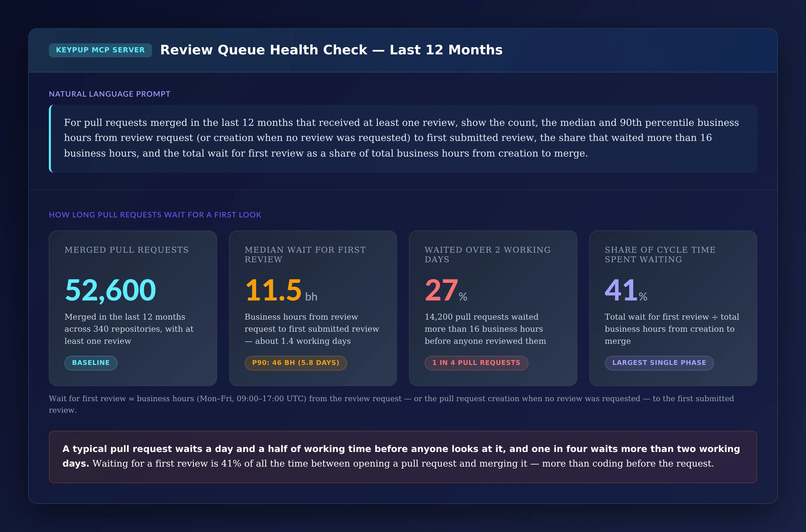The height and width of the screenshot is (532, 806).
Task: Click the sentence stating 41% of all time
Action: pos(403,464)
